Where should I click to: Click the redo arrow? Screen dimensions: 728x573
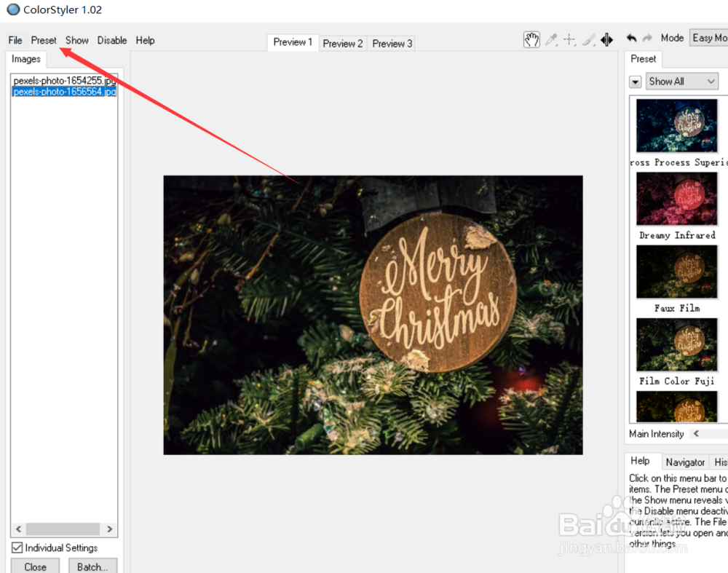(648, 38)
